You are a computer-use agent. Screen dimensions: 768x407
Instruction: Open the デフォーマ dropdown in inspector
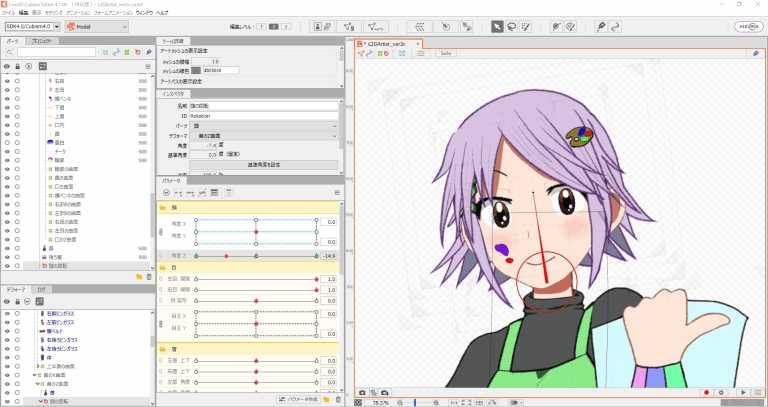[x=264, y=136]
